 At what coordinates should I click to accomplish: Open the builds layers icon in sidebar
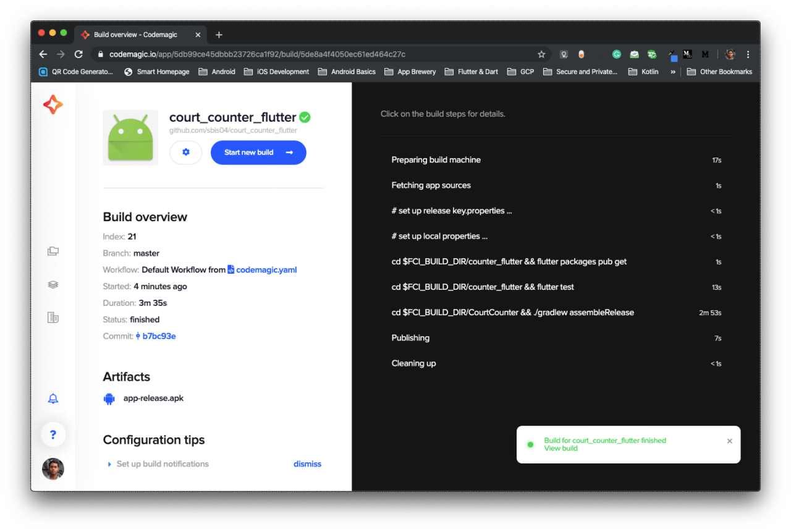tap(53, 284)
